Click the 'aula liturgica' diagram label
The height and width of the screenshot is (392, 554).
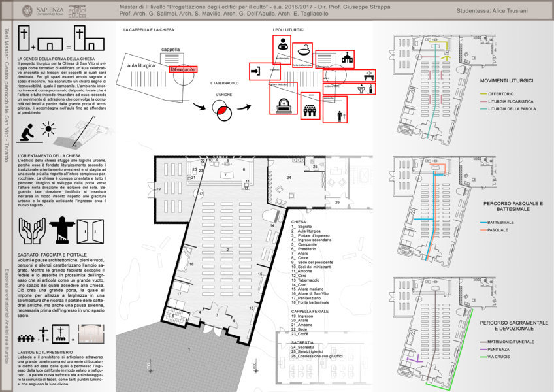(141, 66)
